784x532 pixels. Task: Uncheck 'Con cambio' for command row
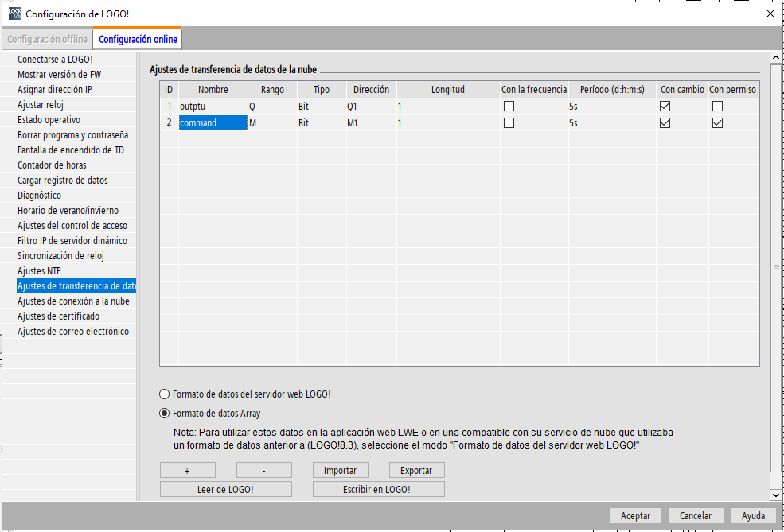pyautogui.click(x=665, y=123)
